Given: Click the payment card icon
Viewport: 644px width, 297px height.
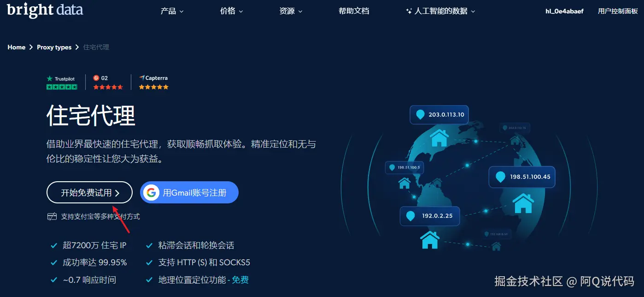Looking at the screenshot, I should pos(52,216).
